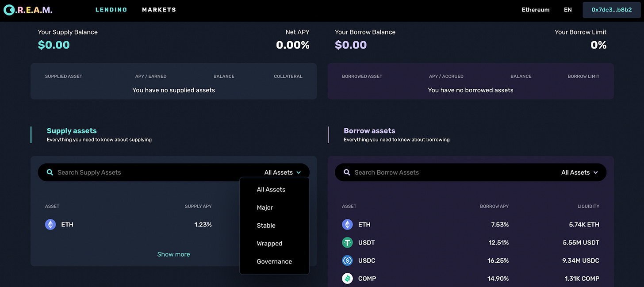Open the LENDING tab
644x287 pixels.
[111, 10]
